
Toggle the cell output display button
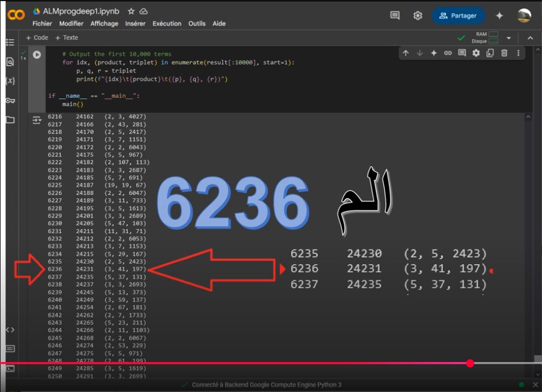pyautogui.click(x=38, y=120)
